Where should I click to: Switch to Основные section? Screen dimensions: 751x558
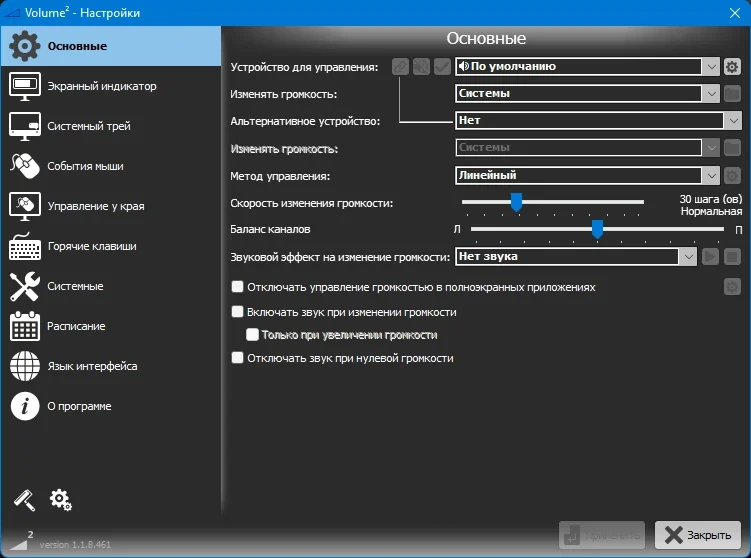(111, 46)
